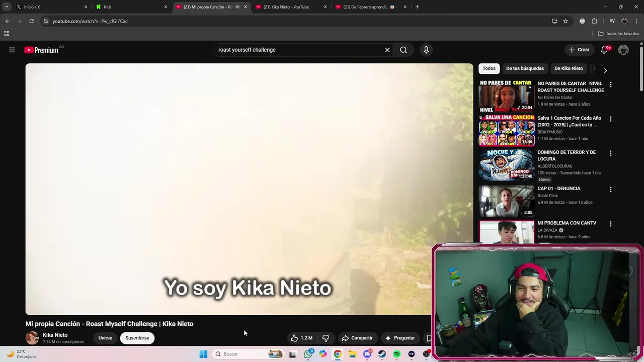Viewport: 644px width, 362px height.
Task: Open Discord from the taskbar
Action: (x=368, y=354)
